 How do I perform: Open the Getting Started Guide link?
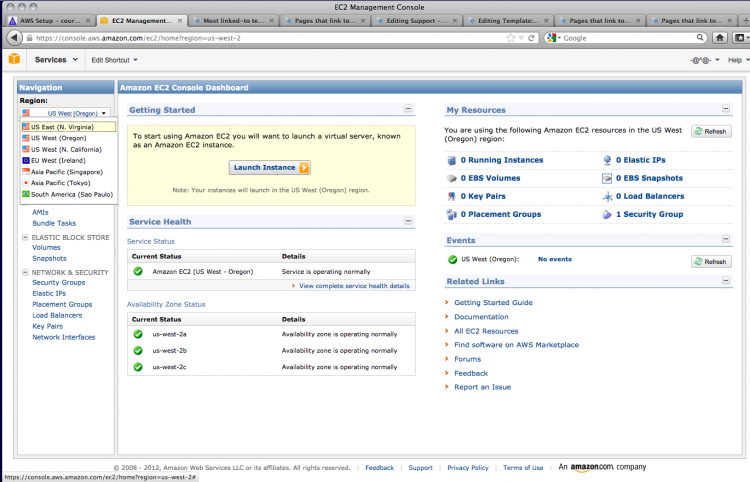[493, 303]
